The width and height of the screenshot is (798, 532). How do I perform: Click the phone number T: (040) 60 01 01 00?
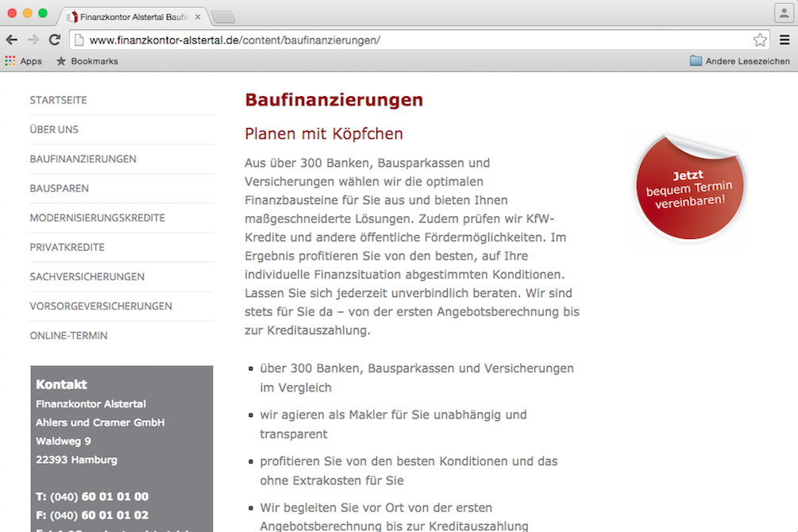92,496
